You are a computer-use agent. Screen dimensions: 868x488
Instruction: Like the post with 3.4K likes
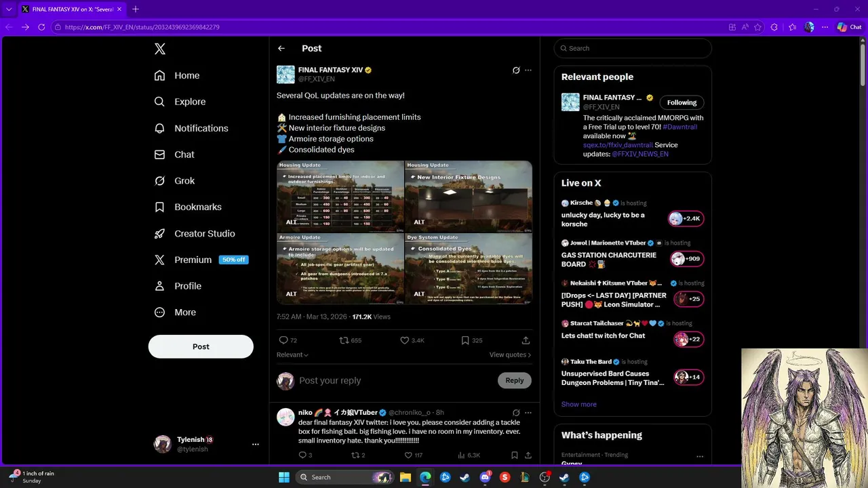pos(404,340)
